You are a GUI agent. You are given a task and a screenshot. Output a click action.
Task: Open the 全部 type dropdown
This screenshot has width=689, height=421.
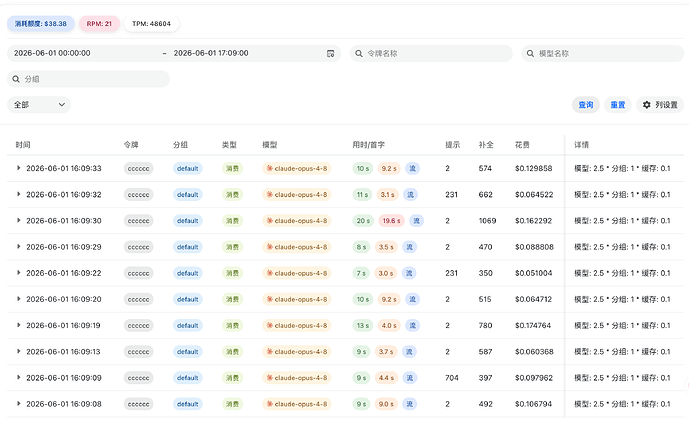click(x=39, y=105)
